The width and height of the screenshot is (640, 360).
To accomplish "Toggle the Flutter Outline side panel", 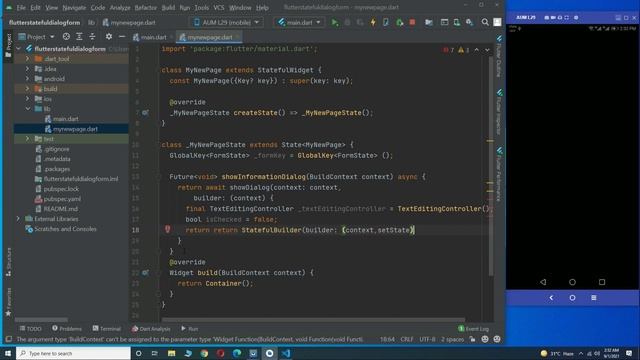I will pos(499,56).
